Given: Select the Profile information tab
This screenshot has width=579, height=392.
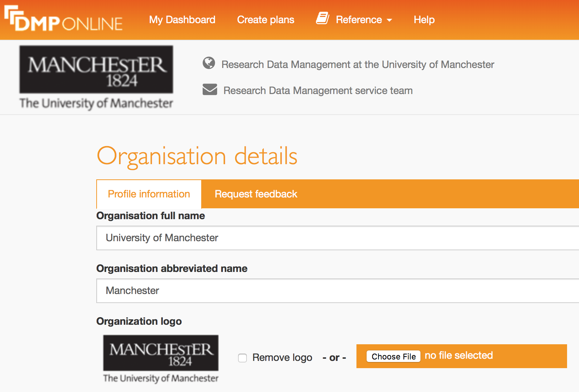Looking at the screenshot, I should (x=149, y=194).
